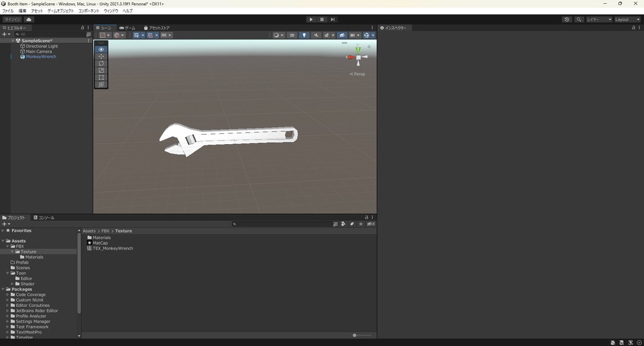Select the Transform tool in scene overlay

[x=101, y=84]
